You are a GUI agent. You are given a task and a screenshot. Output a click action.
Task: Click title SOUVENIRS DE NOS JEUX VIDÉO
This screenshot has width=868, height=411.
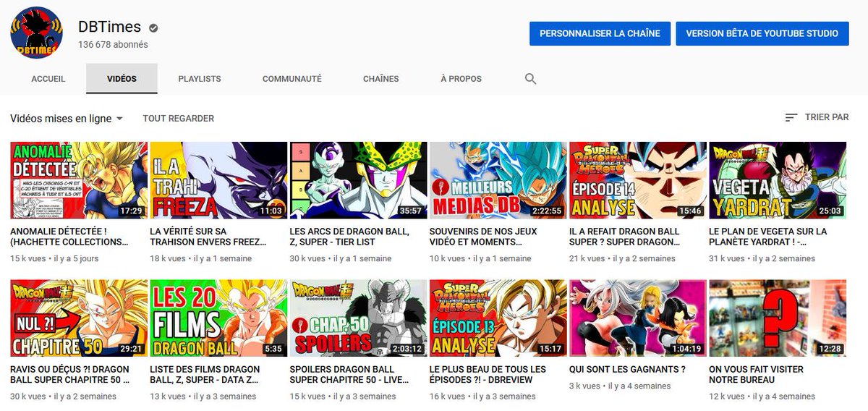(483, 237)
